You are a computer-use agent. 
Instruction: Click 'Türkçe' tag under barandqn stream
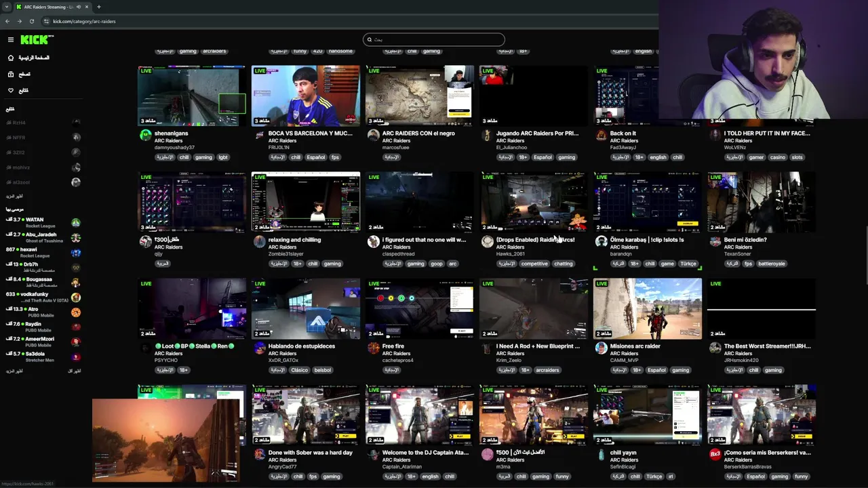click(688, 264)
